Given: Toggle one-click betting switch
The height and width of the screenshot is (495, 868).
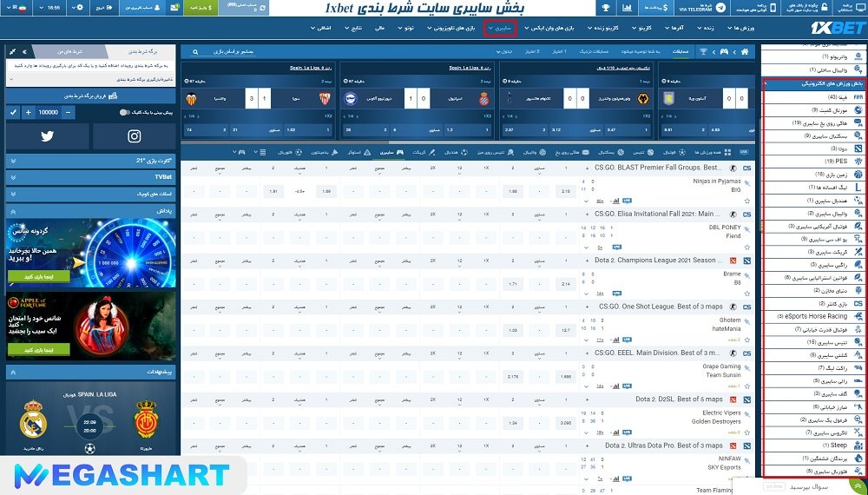Looking at the screenshot, I should (124, 112).
